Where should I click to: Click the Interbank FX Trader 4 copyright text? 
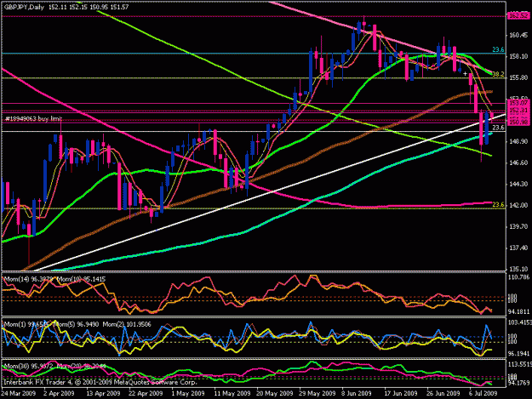(x=100, y=382)
